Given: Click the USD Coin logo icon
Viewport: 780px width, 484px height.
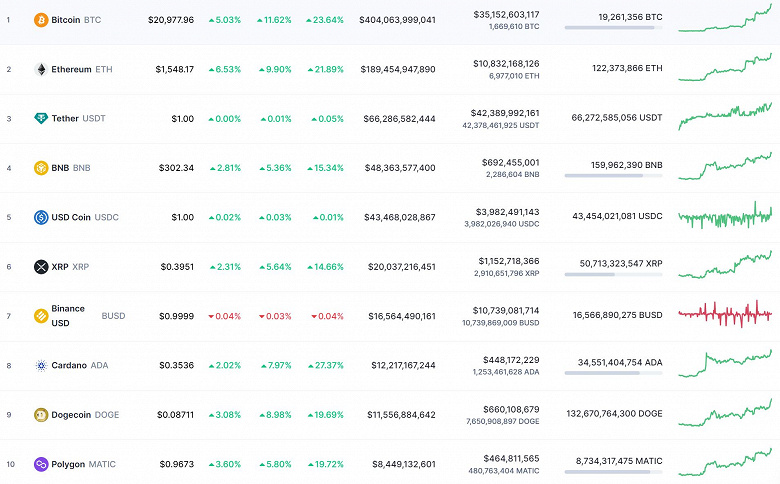Looking at the screenshot, I should [41, 217].
